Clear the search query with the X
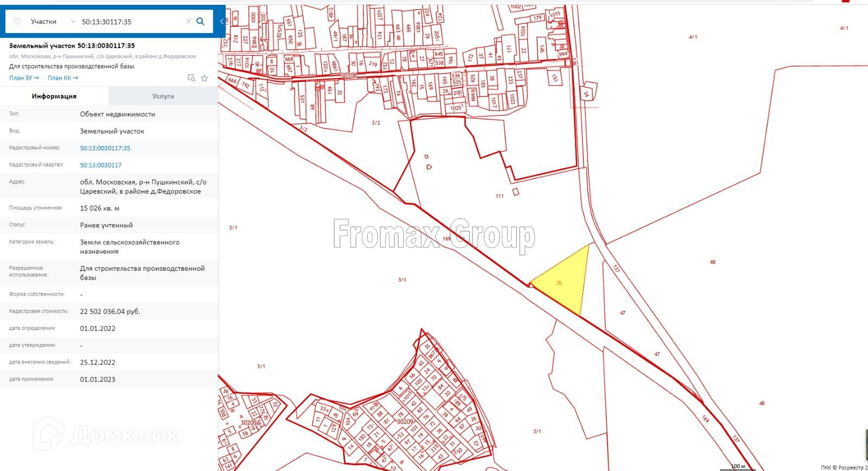Screen dimensions: 868x471 tap(189, 22)
